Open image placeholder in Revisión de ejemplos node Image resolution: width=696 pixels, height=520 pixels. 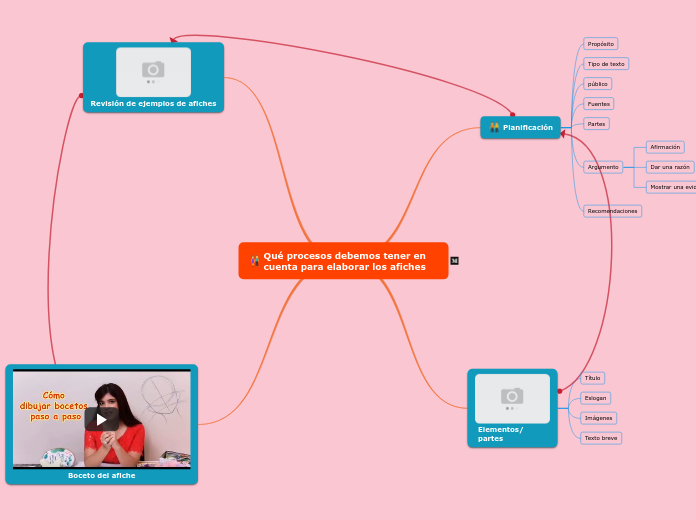[x=153, y=72]
